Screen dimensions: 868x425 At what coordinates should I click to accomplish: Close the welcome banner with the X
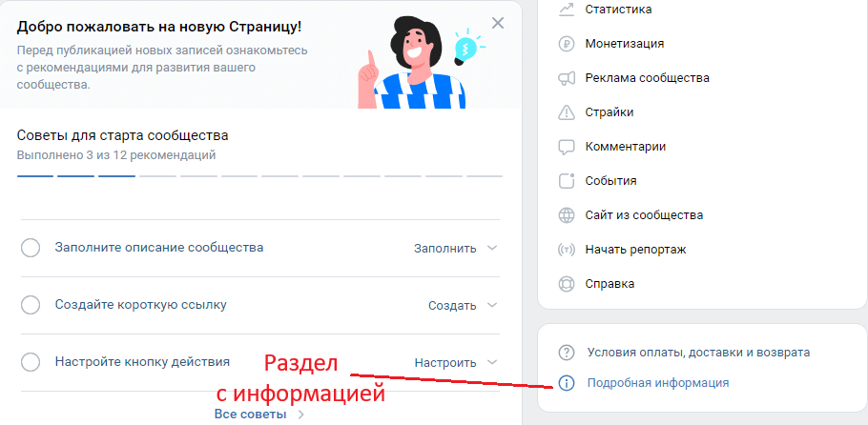point(498,23)
